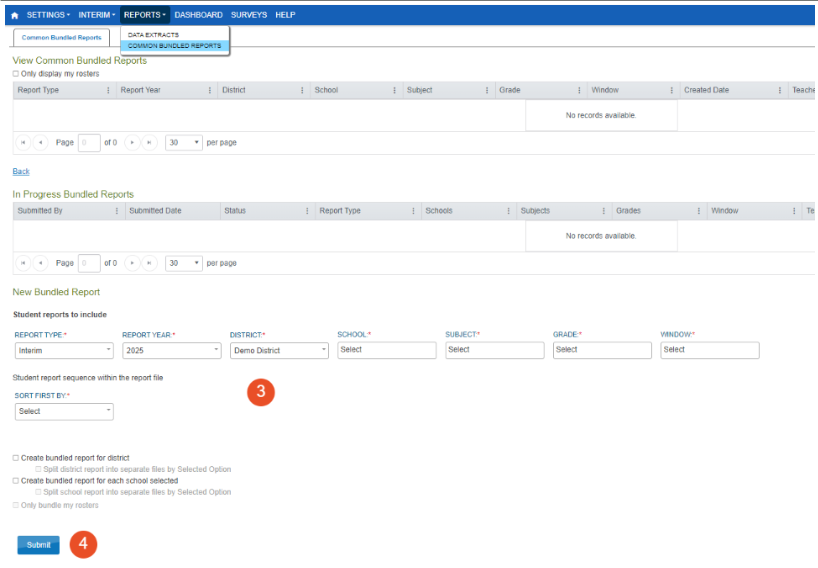Check Create bundled report for district
Viewport: 818px width, 568px height.
coord(15,458)
